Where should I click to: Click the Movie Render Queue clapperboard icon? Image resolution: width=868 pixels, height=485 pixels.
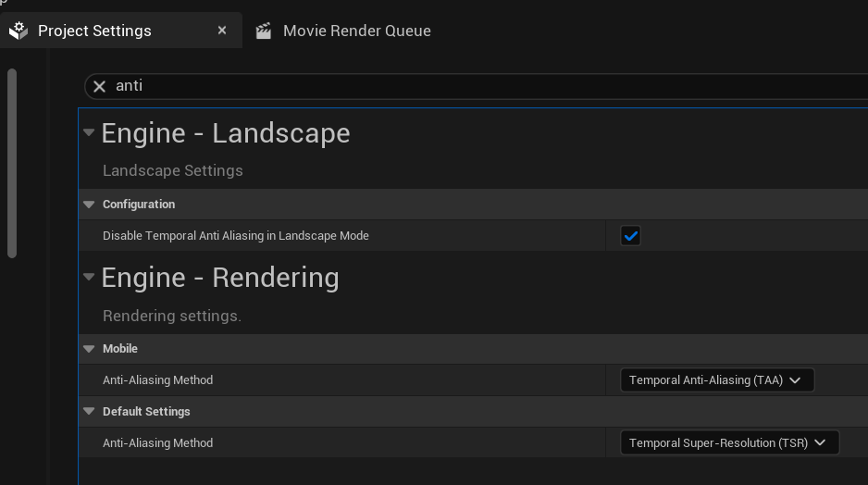pos(264,31)
